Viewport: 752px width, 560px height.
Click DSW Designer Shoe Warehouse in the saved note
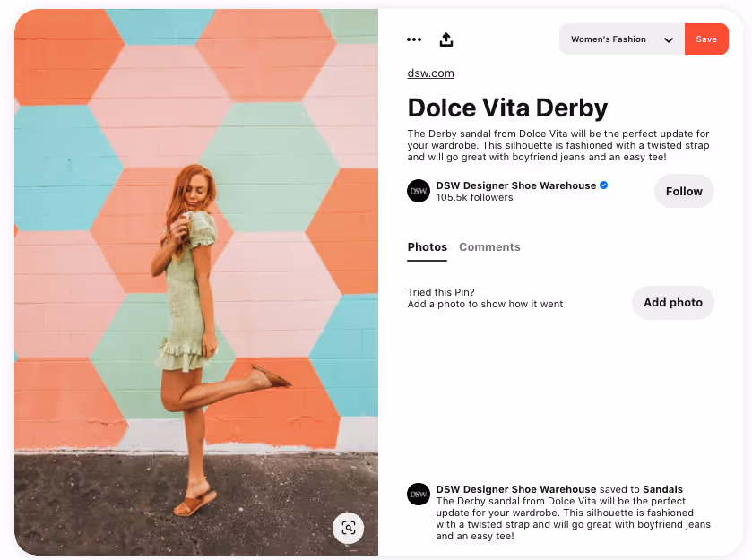click(x=516, y=489)
